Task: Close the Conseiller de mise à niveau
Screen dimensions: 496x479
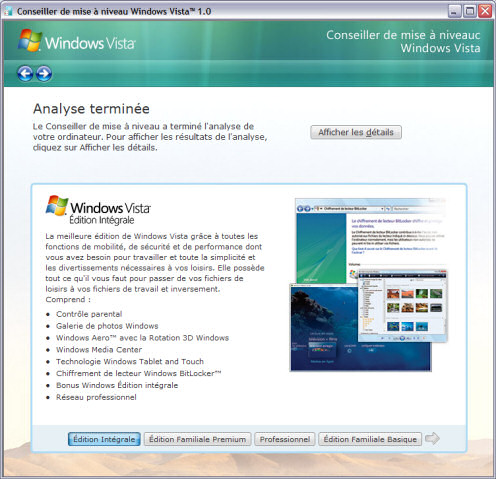Action: click(x=485, y=11)
